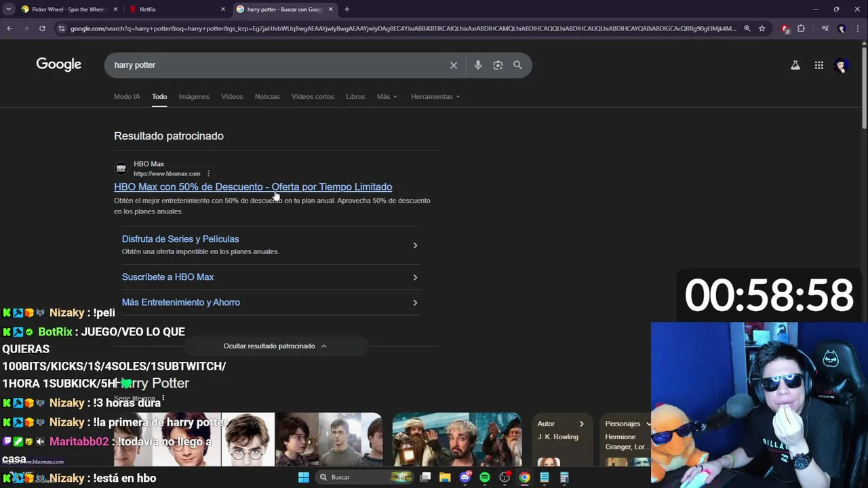The width and height of the screenshot is (868, 488).
Task: Open the Gandalf-like wizards image thumbnail
Action: point(457,439)
